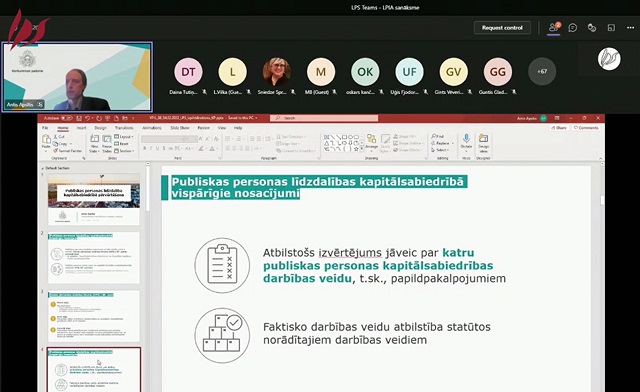Switch to the Design ribbon tab
The image size is (640, 392).
pos(100,128)
